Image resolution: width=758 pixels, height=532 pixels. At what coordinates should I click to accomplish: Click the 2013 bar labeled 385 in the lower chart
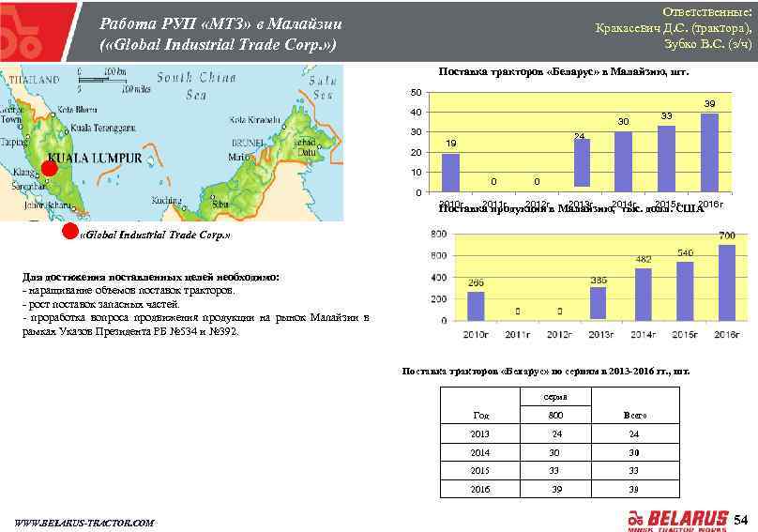[599, 303]
